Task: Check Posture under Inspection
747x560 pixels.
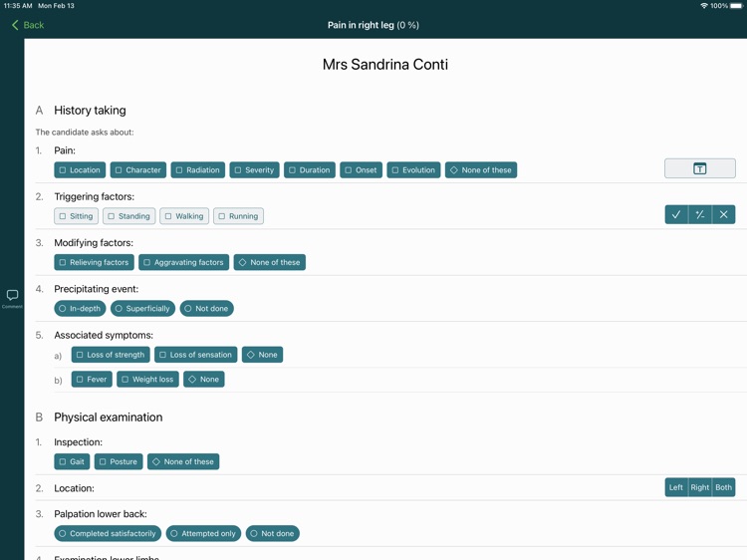Action: pyautogui.click(x=119, y=461)
